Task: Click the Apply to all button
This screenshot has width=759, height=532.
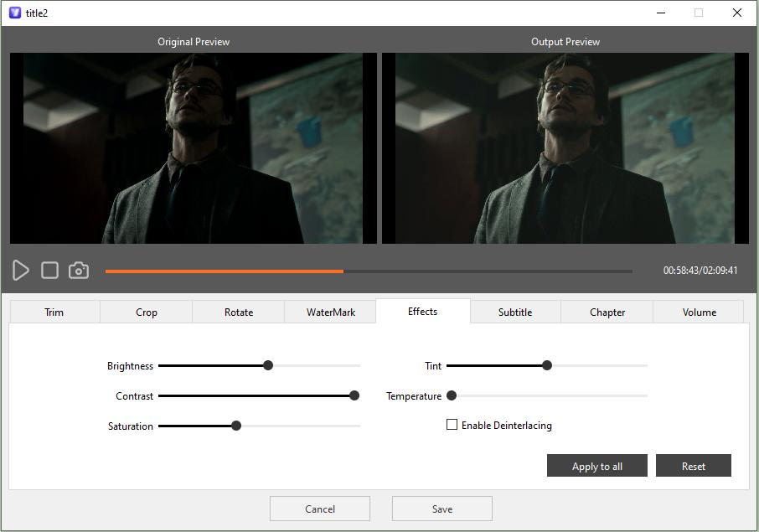Action: tap(596, 465)
